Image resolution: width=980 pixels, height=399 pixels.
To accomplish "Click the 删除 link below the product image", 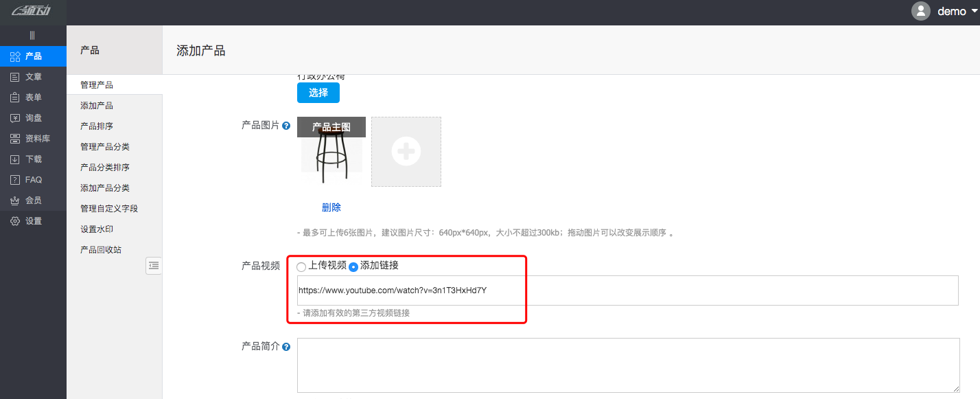I will (x=331, y=207).
